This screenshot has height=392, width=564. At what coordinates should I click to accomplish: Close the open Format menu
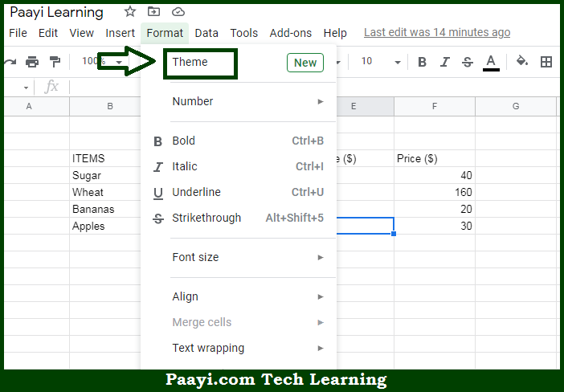[165, 33]
